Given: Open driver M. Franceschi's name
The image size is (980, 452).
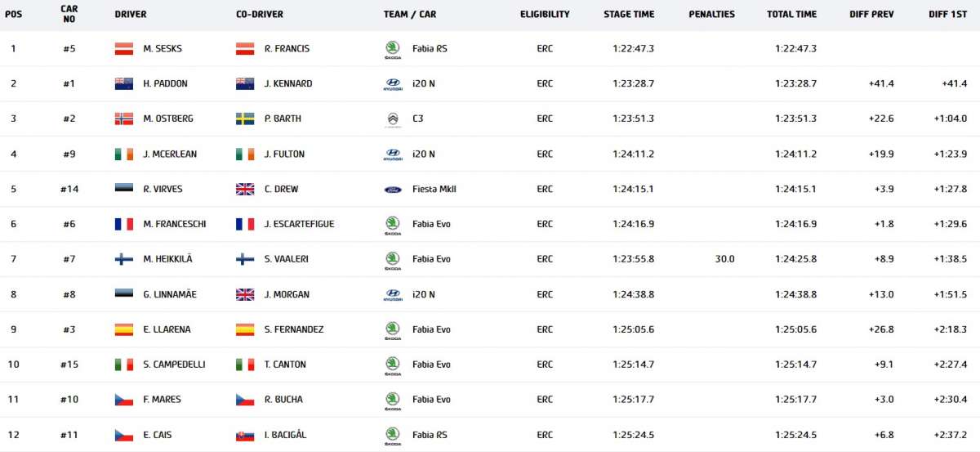Looking at the screenshot, I should (175, 224).
